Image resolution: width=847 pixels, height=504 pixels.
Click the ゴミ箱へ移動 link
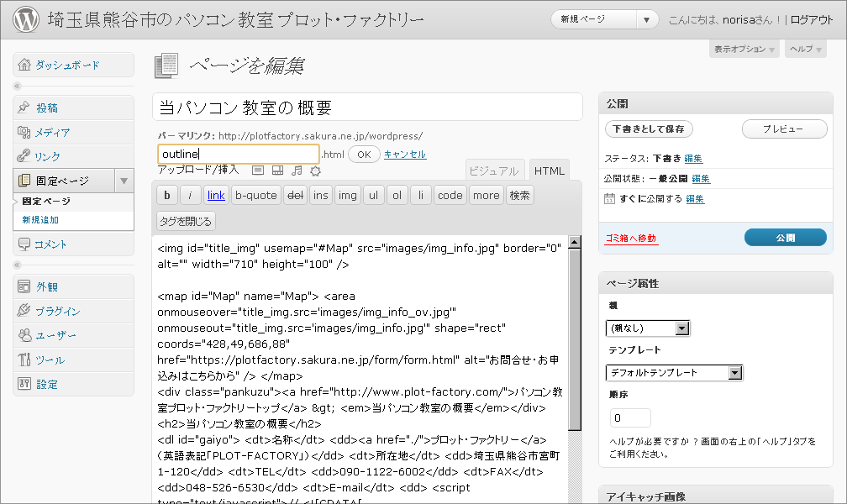[x=632, y=239]
